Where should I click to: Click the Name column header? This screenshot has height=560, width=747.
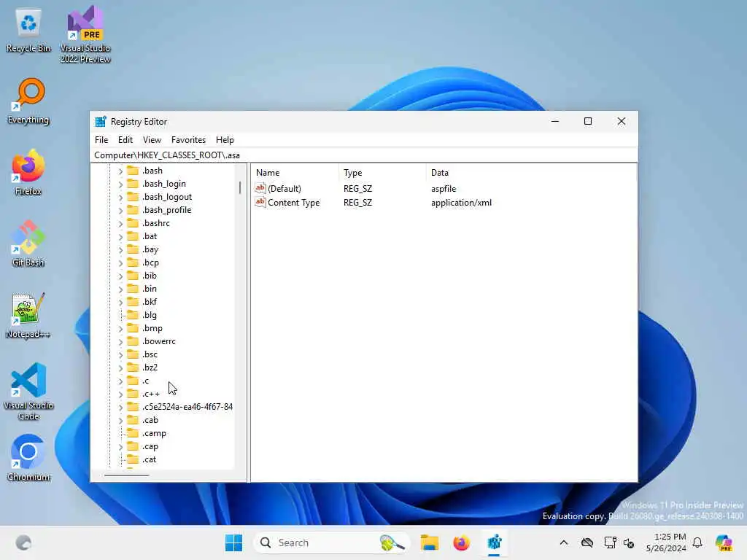[295, 172]
